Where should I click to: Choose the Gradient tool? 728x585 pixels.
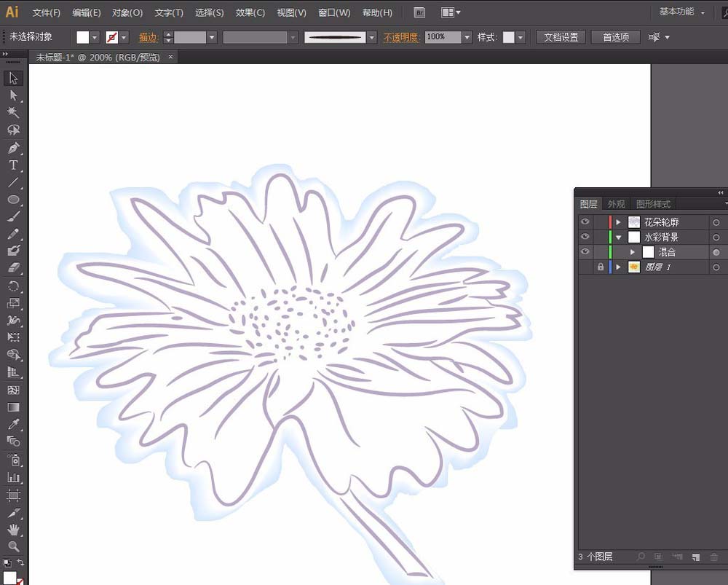[13, 407]
